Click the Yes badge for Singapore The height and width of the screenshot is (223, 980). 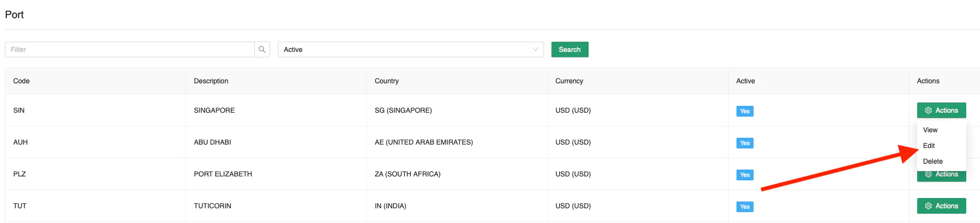[x=745, y=111]
